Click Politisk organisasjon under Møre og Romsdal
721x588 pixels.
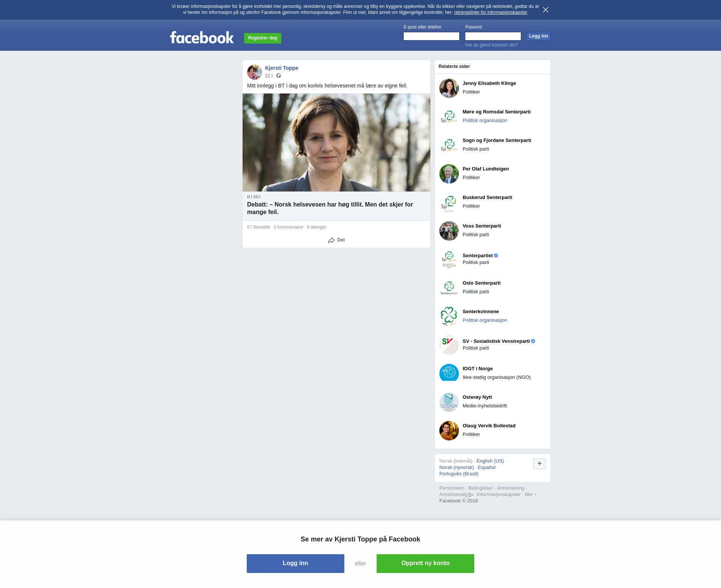[485, 121]
